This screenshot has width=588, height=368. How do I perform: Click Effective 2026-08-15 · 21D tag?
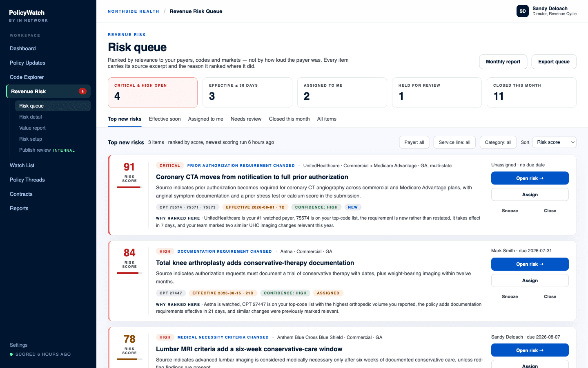tap(223, 293)
